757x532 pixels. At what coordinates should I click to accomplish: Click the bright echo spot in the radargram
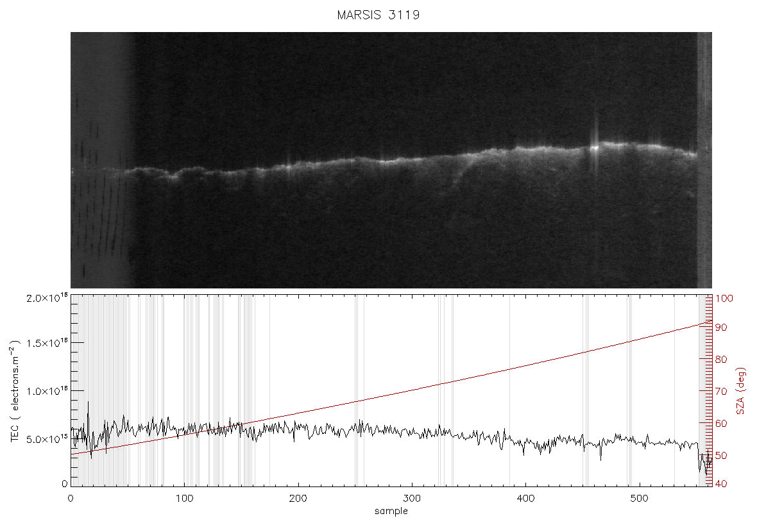[595, 147]
